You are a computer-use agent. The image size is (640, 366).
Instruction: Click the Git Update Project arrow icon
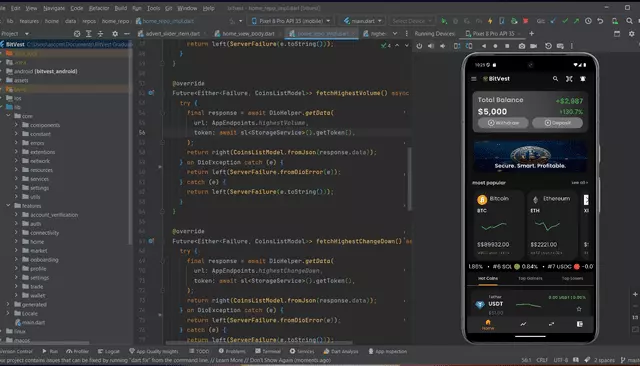tap(553, 21)
